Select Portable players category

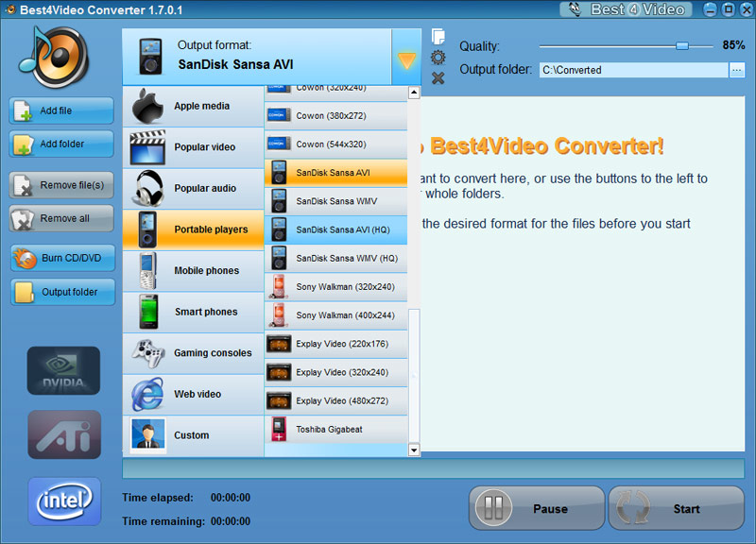(193, 229)
